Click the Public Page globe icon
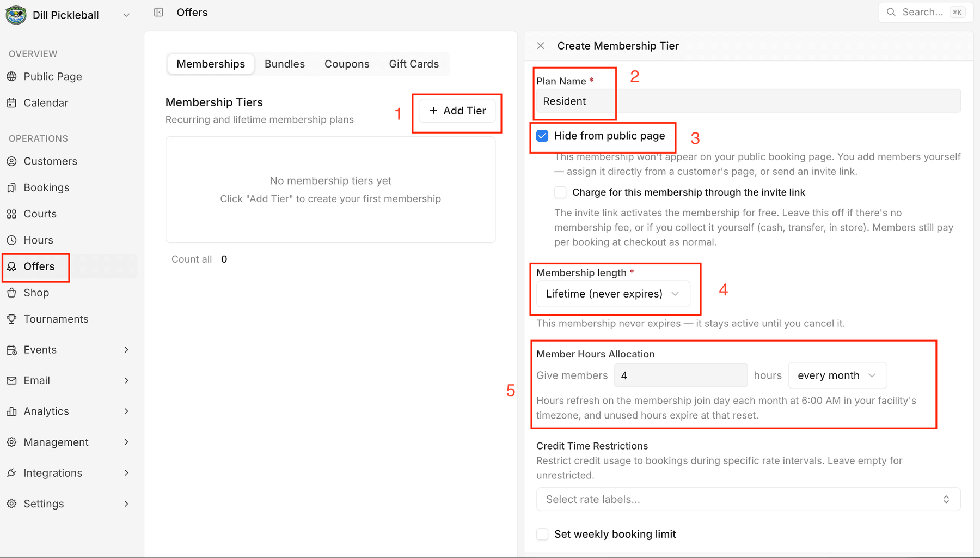The width and height of the screenshot is (980, 558). click(11, 76)
